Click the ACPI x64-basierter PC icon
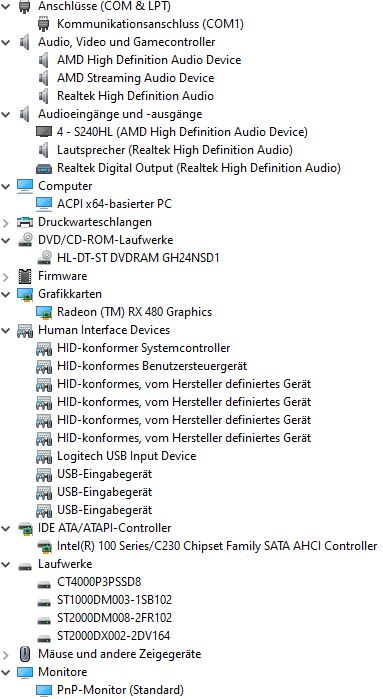Screen dimensions: 383x699 44,204
